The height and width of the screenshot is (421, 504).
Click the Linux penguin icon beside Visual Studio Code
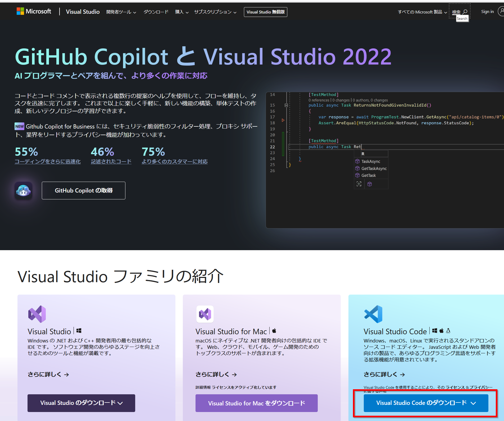448,331
